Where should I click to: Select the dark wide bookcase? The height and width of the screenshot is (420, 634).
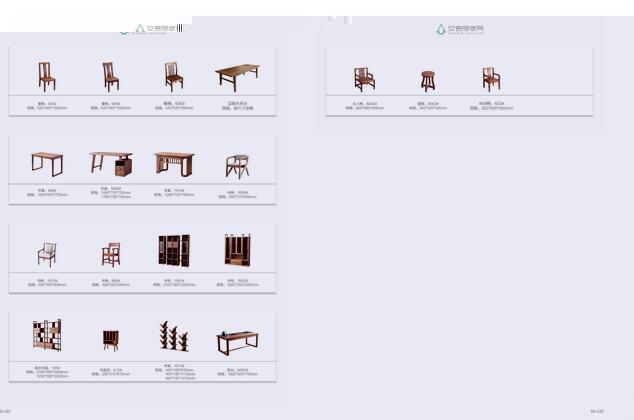coord(173,250)
